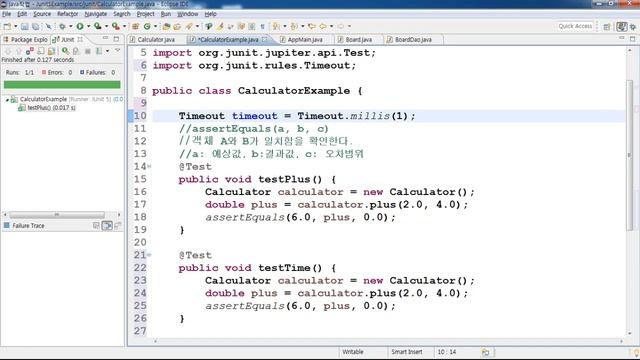Click the green JUnit progress bar
640x360 pixels.
(62, 84)
